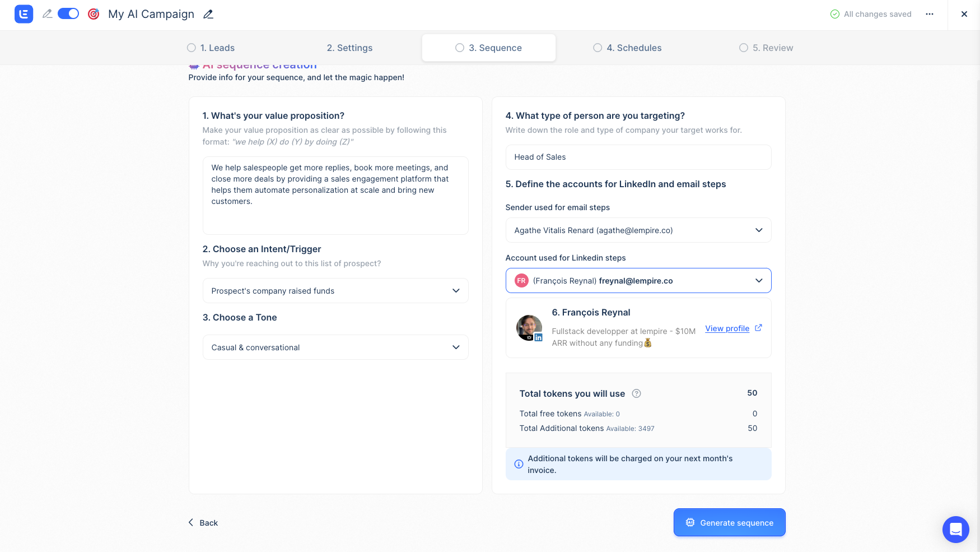Click the Head of Sales targeting field

pos(638,157)
